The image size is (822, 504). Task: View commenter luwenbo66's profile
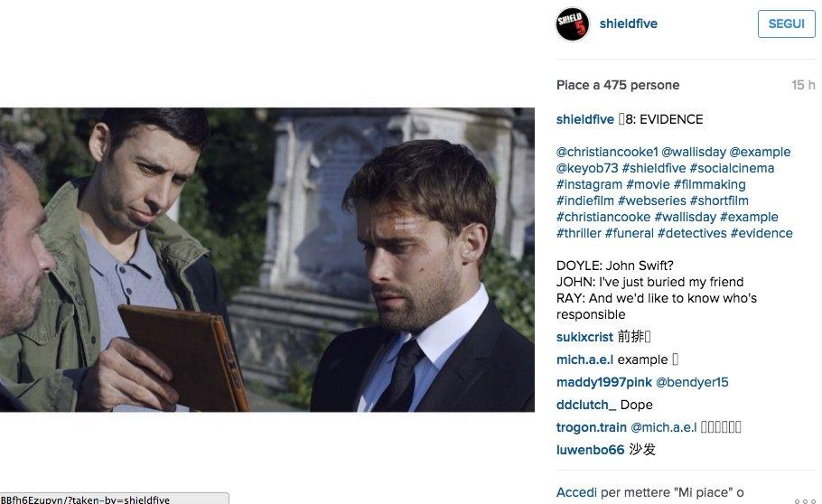pyautogui.click(x=590, y=450)
